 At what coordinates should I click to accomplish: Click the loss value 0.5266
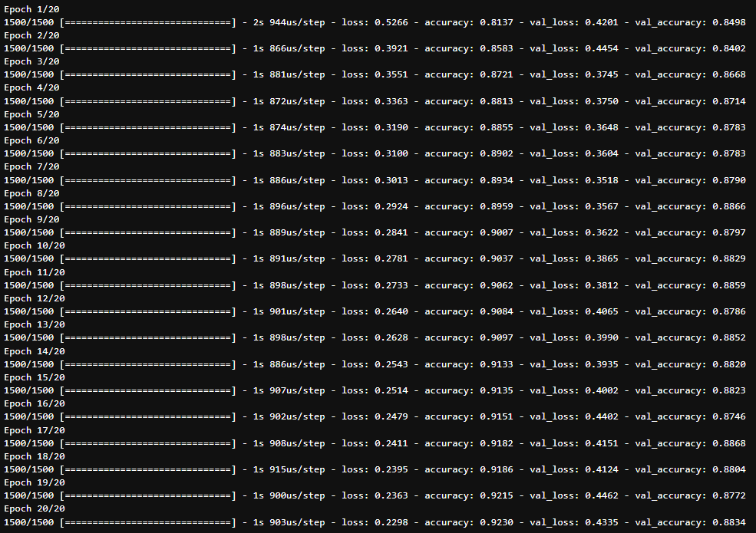coord(391,22)
